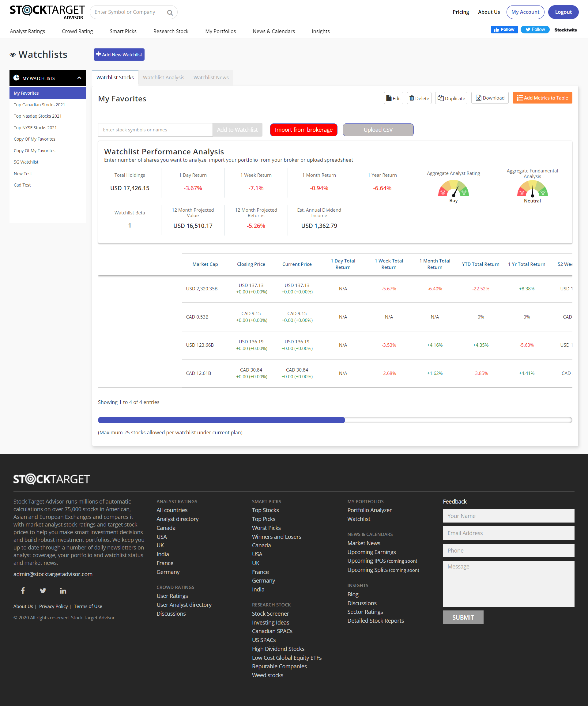The image size is (588, 706).
Task: Click Add Metrics to Table
Action: coord(542,98)
